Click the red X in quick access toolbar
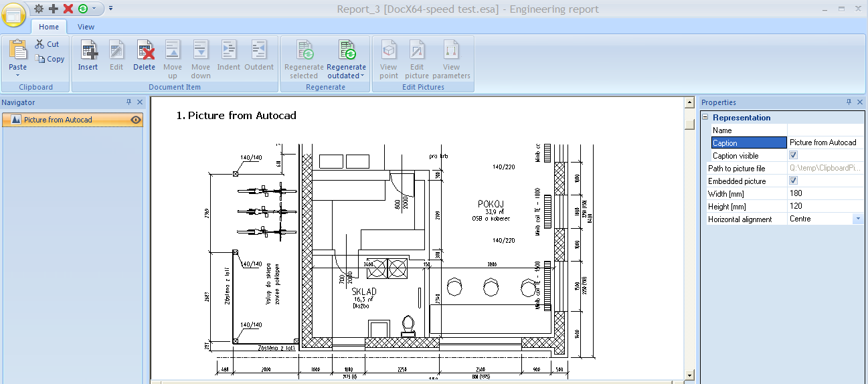The height and width of the screenshot is (384, 868). click(68, 9)
